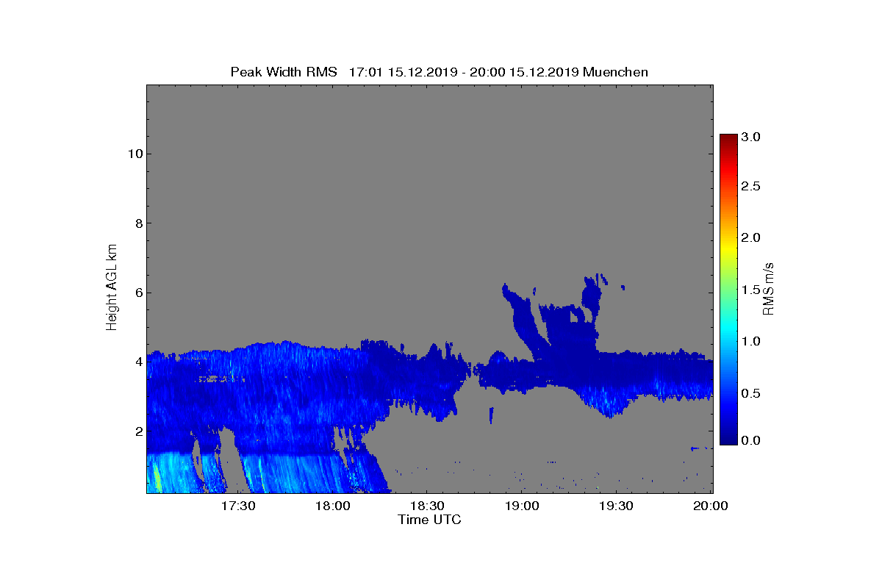882x588 pixels.
Task: Click the colorbar value 3.0
Action: click(x=750, y=137)
